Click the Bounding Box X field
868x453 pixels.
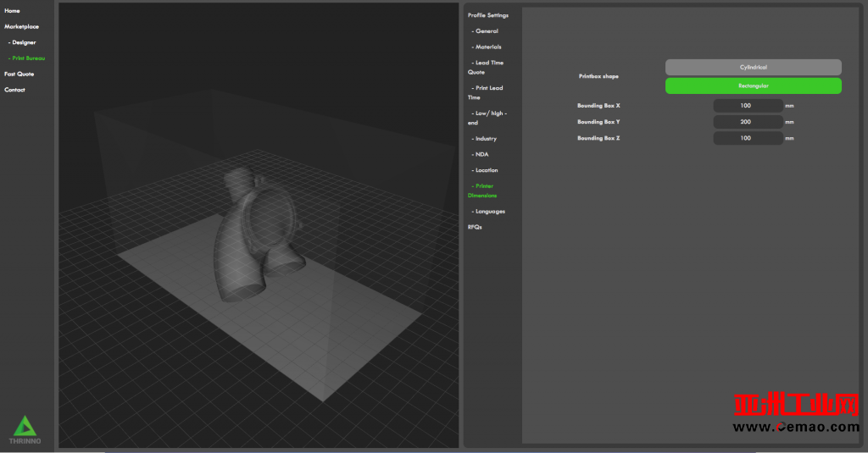(x=748, y=106)
